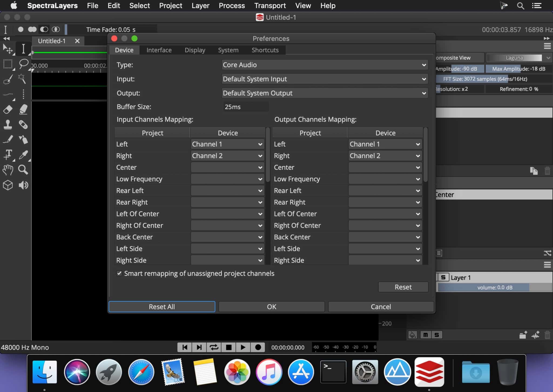Select the paint bucket spray tool
Screen dimensions: 553x392
click(23, 140)
